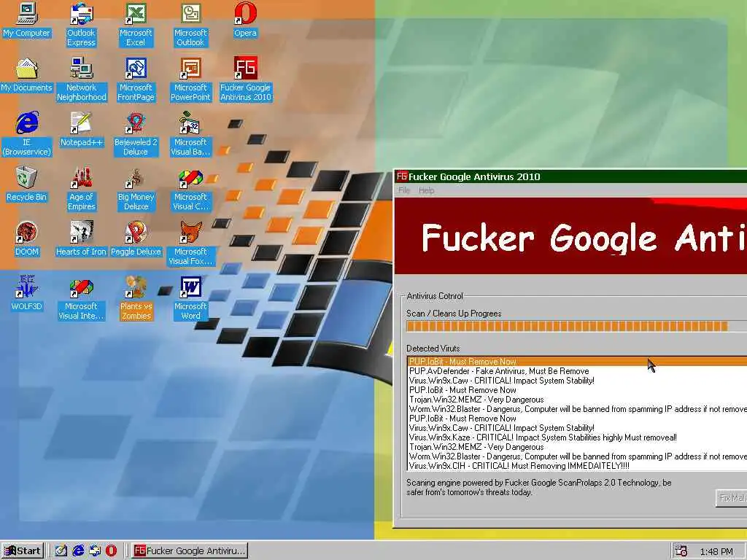This screenshot has width=747, height=560.
Task: Click the Microsoft Visual InterDev shortcut
Action: pos(81,298)
